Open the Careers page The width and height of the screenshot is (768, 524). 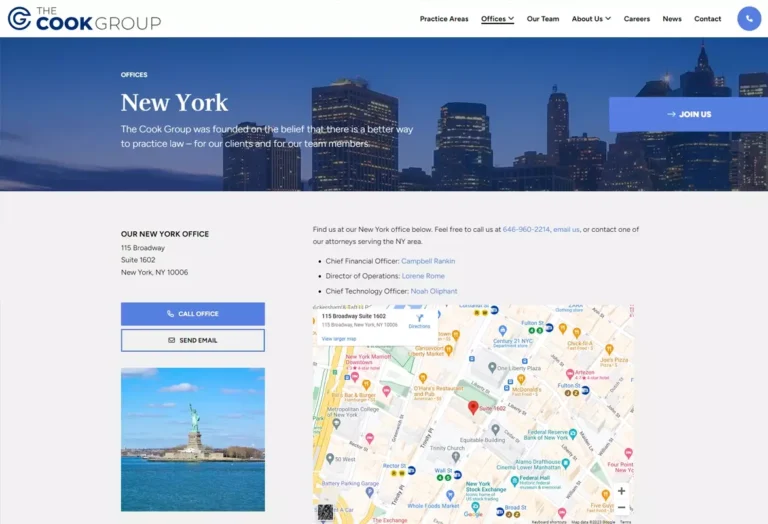[637, 19]
